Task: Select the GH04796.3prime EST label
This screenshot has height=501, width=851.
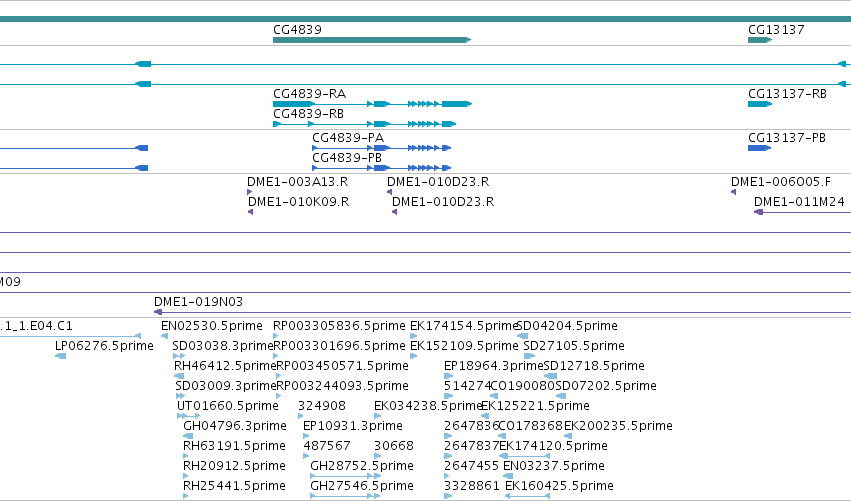Action: 235,426
